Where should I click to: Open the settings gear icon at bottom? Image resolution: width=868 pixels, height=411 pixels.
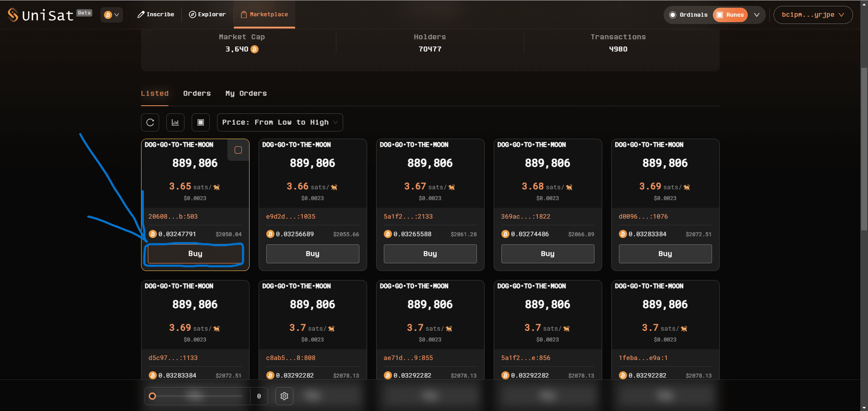click(x=284, y=396)
